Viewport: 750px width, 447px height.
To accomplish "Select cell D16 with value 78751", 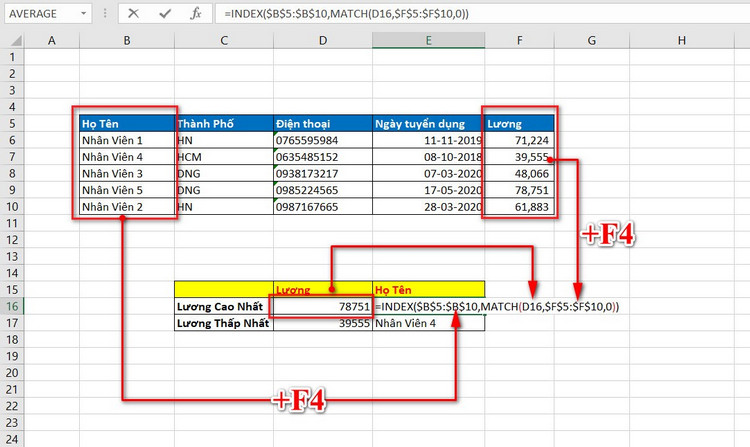I will click(x=323, y=306).
